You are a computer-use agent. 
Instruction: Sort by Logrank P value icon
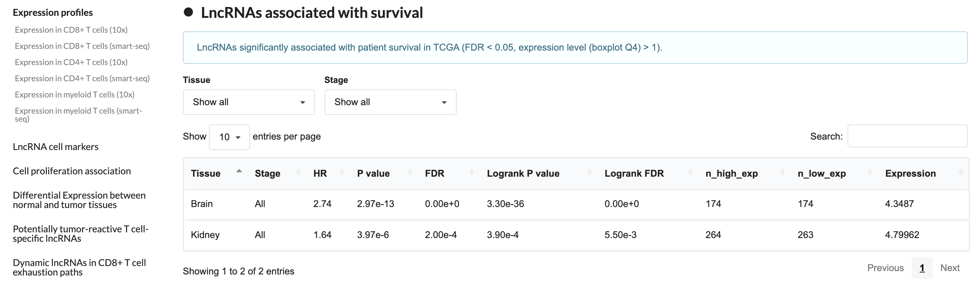click(x=589, y=172)
